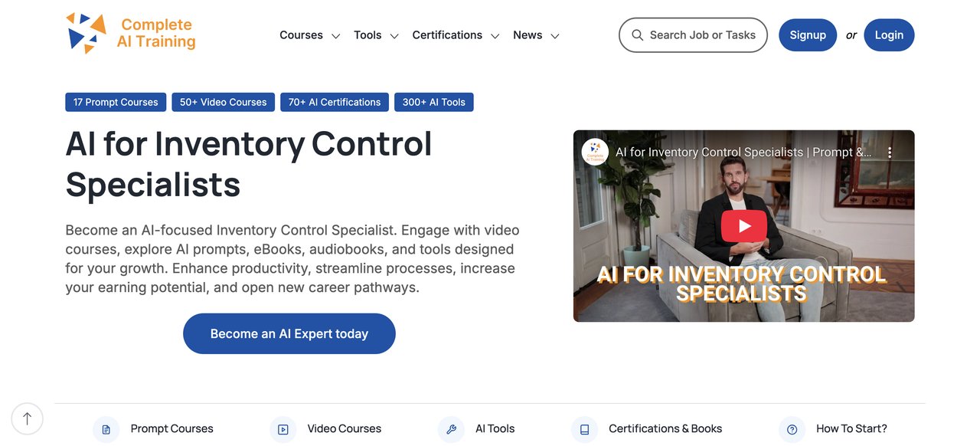Image resolution: width=980 pixels, height=446 pixels.
Task: Click the magnifying glass search icon
Action: tap(637, 35)
